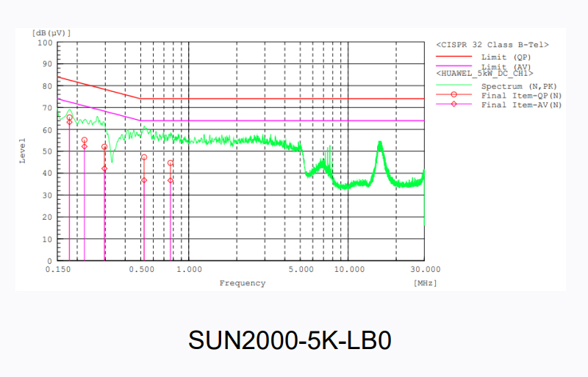Click the QP circle marker near 65 dB

[x=69, y=118]
